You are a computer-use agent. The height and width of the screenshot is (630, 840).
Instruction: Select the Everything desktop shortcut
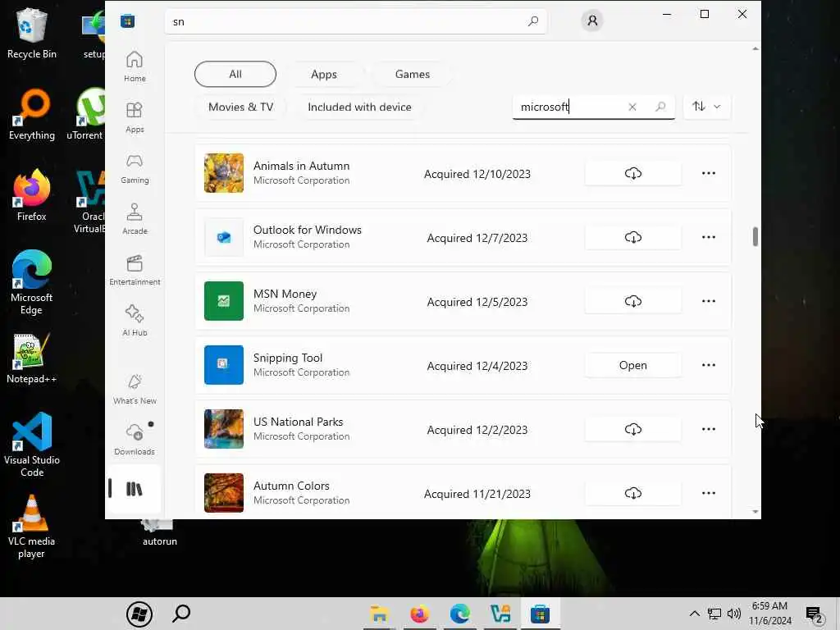coord(32,115)
